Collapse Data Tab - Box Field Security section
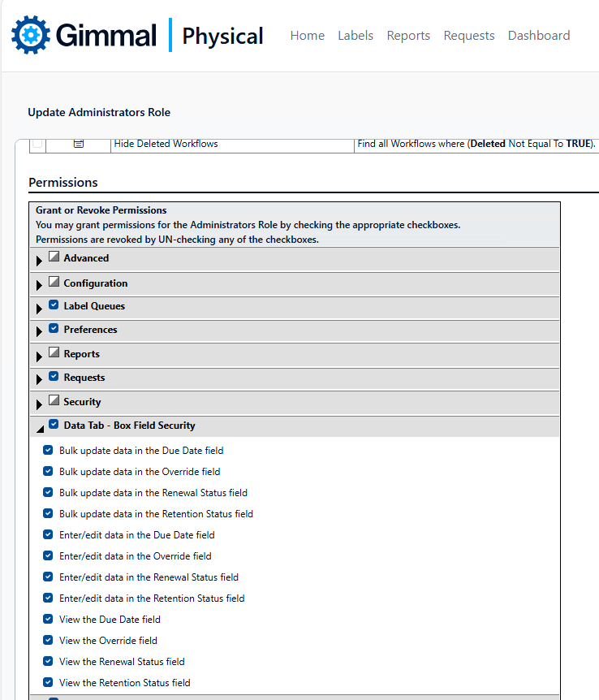 (40, 429)
